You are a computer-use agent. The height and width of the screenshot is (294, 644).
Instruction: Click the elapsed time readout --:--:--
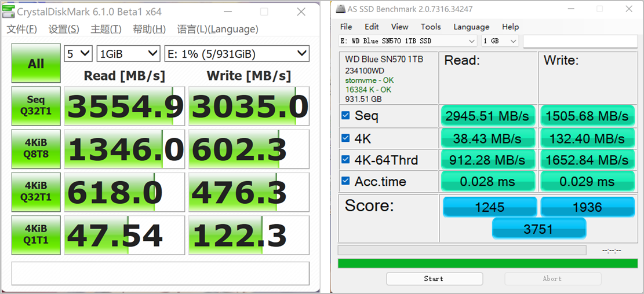(612, 251)
